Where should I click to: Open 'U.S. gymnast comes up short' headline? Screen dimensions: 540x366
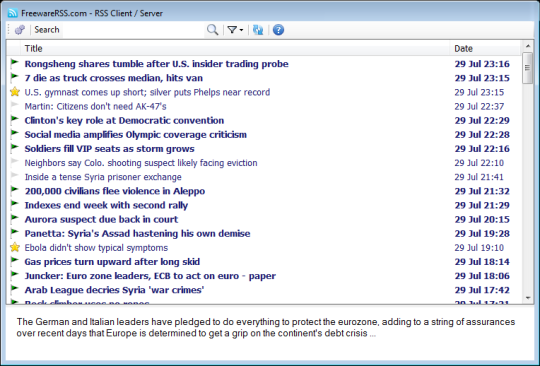tap(147, 92)
